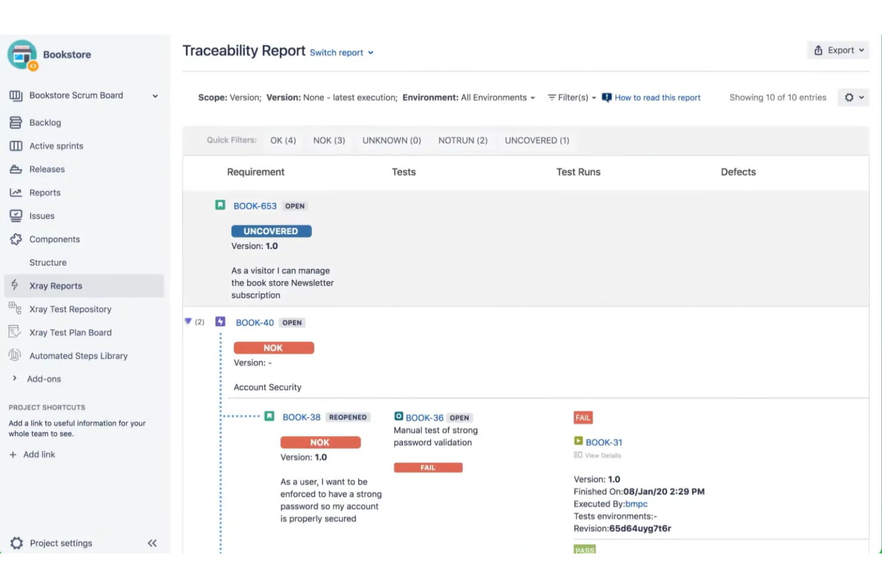Expand the Bookstore Scrum Board selector

pos(154,95)
